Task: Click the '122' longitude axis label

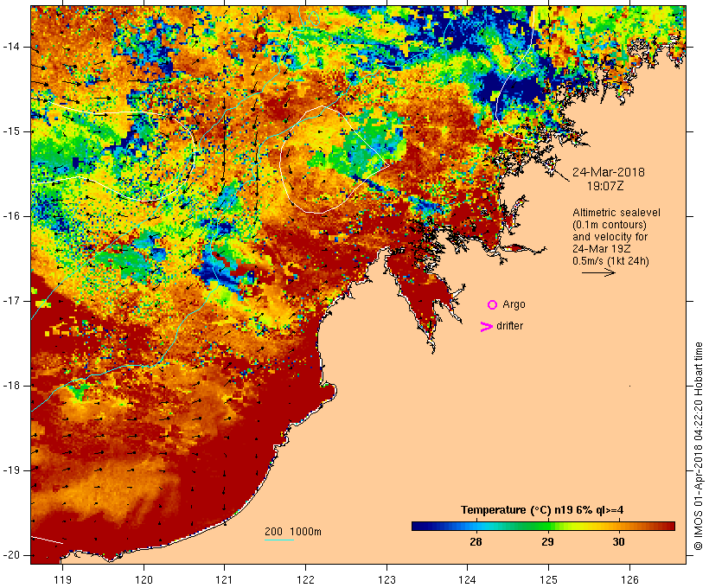Action: pyautogui.click(x=306, y=579)
